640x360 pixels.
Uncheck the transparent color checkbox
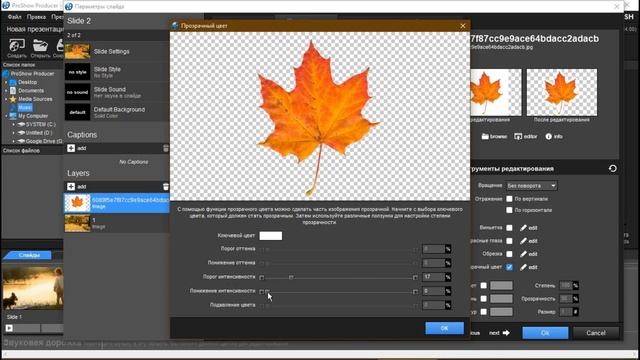[509, 267]
